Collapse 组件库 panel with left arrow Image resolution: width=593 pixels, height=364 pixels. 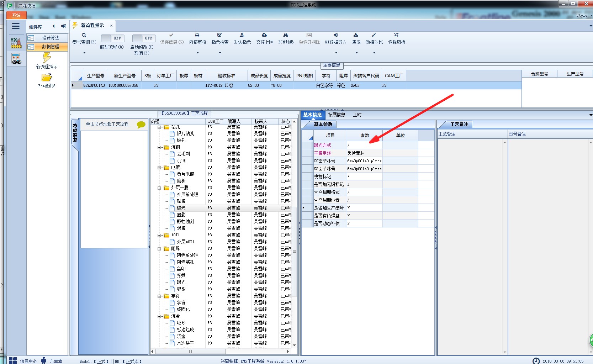[54, 26]
